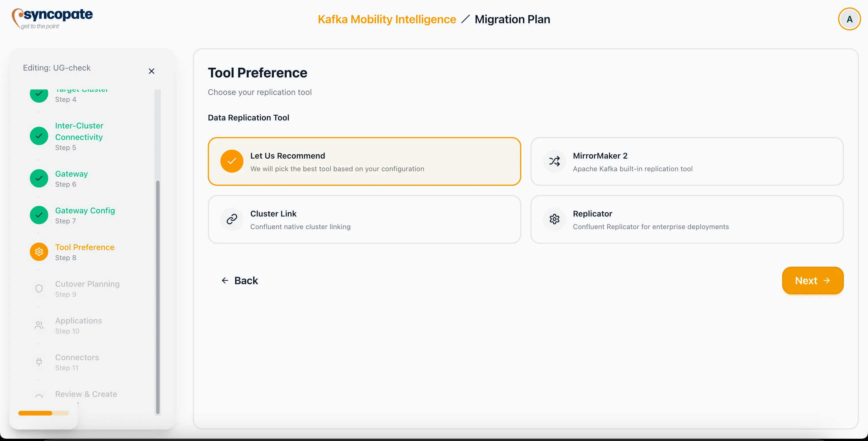Select the Let Us Recommend option
Viewport: 868px width, 441px height.
coord(364,162)
